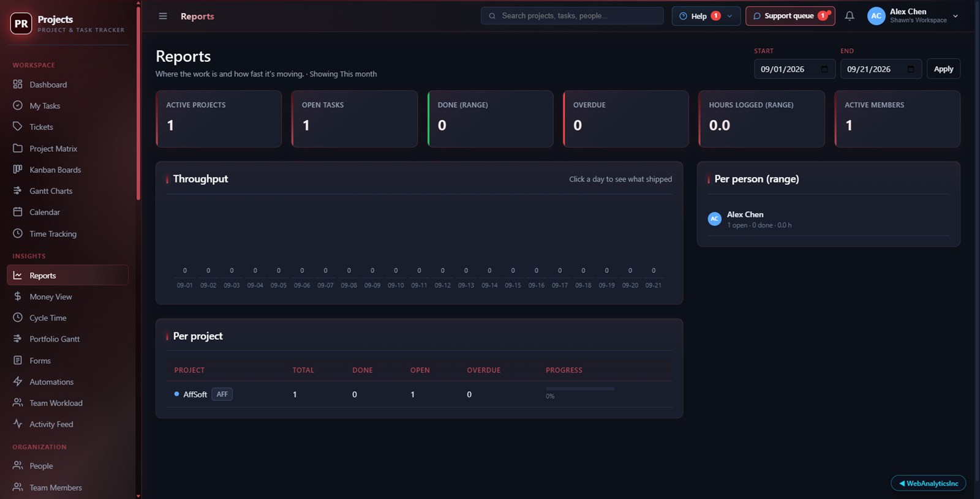This screenshot has width=980, height=499.
Task: Click the End date field 09/21/2026
Action: coord(881,69)
